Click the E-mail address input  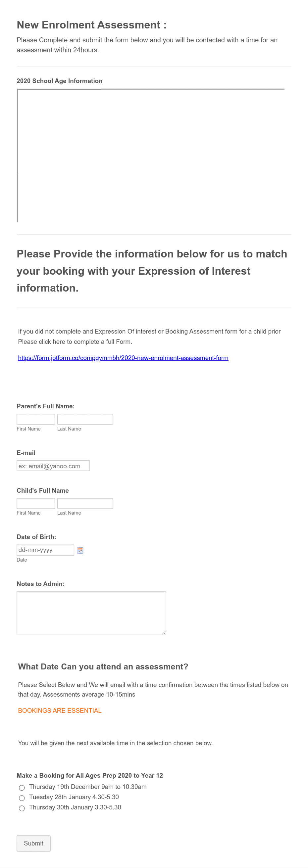pos(53,465)
